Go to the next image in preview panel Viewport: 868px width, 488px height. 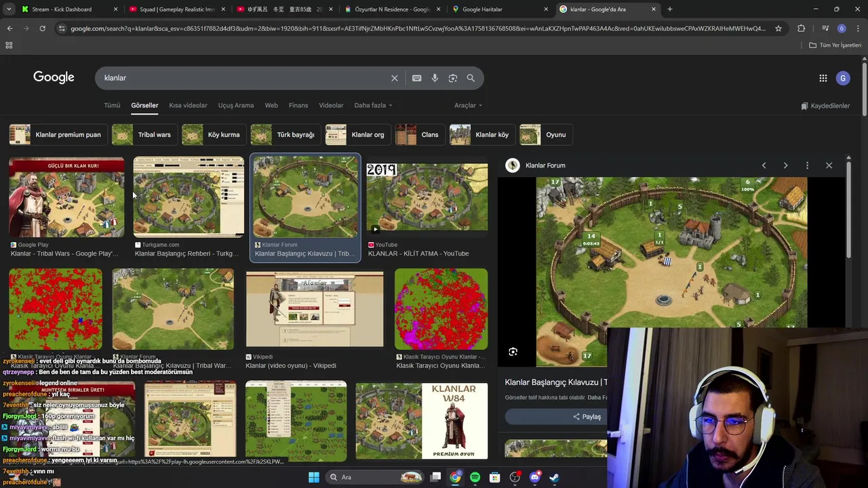(x=785, y=165)
